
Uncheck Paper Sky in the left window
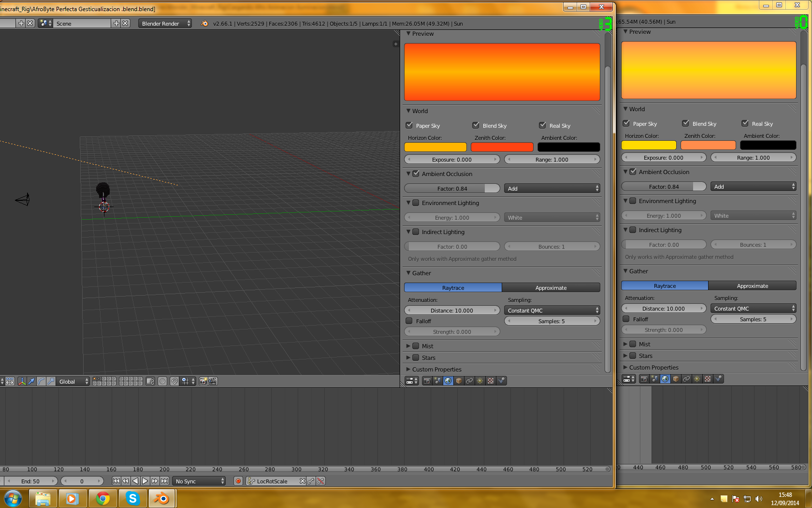(x=409, y=125)
